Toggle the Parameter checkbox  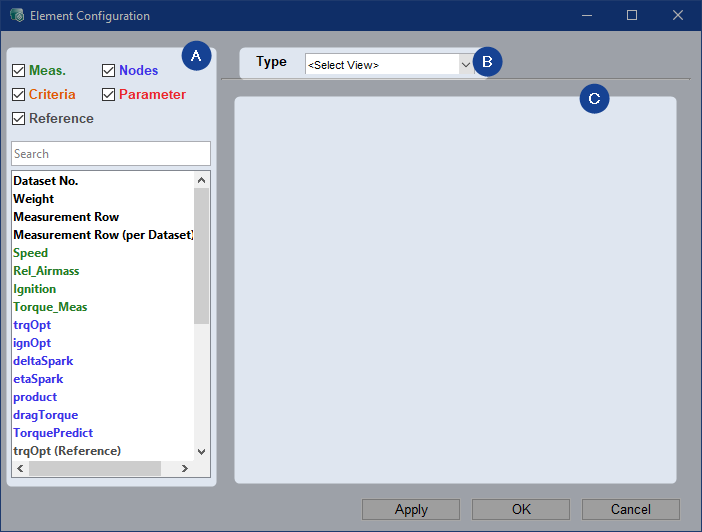tap(109, 95)
